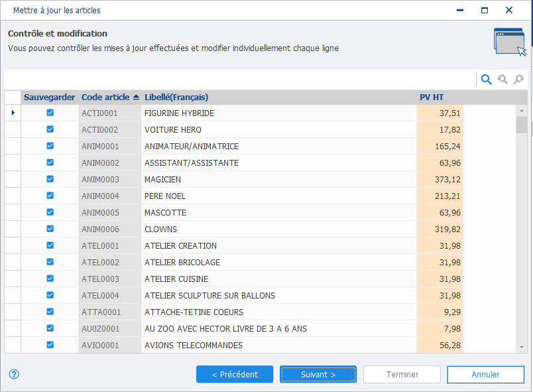This screenshot has width=533, height=392.
Task: Continue with the Suivant button
Action: tap(318, 374)
